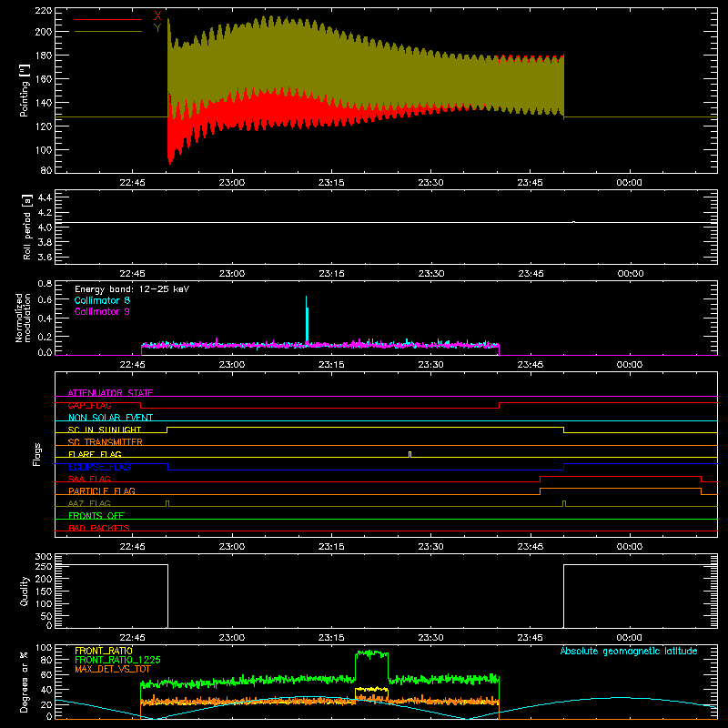This screenshot has width=728, height=728.
Task: Click the 4.4 tick label on the Roll period axis
Action: [x=45, y=197]
